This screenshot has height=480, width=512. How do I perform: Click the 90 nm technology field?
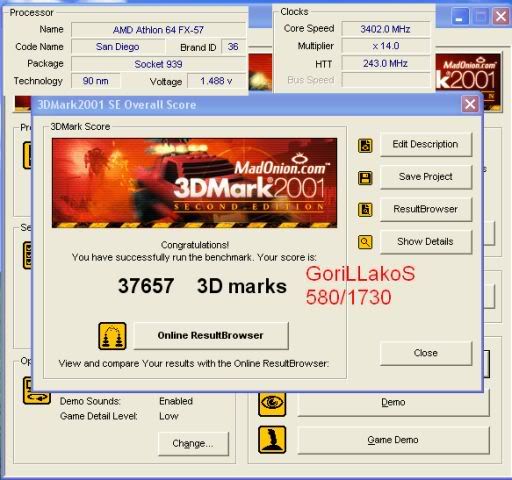96,81
